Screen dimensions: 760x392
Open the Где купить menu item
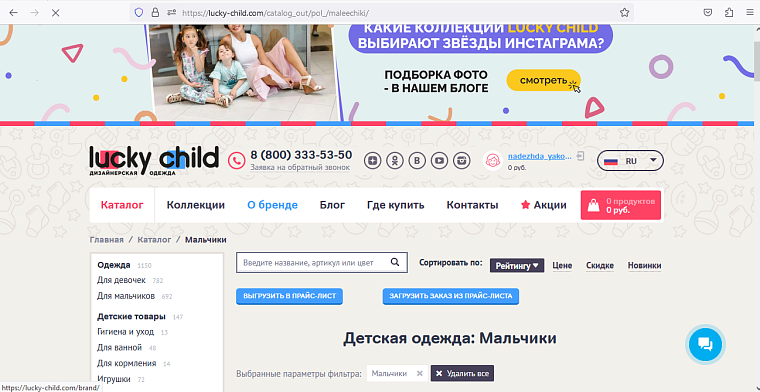[396, 205]
